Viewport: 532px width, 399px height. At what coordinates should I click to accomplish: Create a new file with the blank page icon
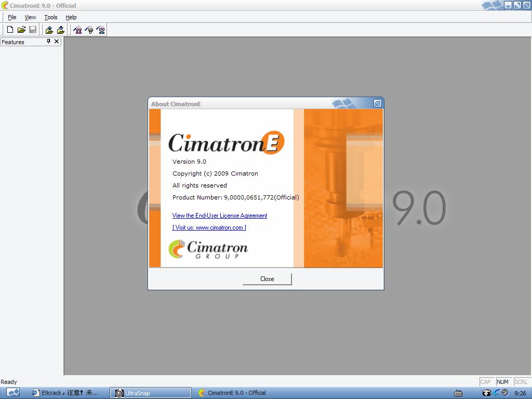pyautogui.click(x=10, y=30)
